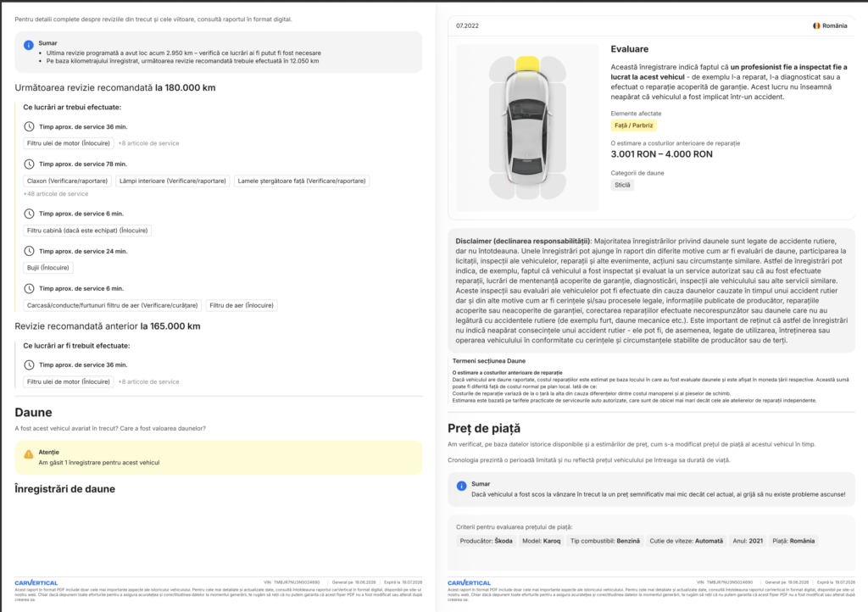Click the 'Filtru ulei de motor' tag under 165.000 km

coord(69,381)
